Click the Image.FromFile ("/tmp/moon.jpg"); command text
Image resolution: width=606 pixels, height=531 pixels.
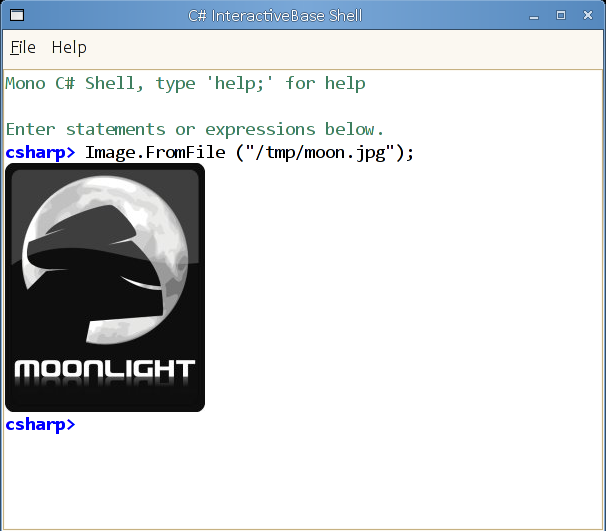click(x=249, y=153)
